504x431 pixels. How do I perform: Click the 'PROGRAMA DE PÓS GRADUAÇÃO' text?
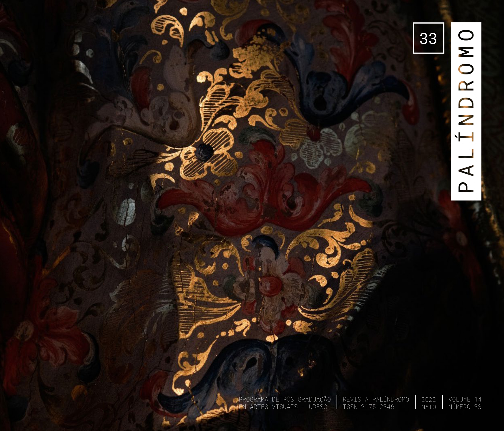click(x=285, y=399)
